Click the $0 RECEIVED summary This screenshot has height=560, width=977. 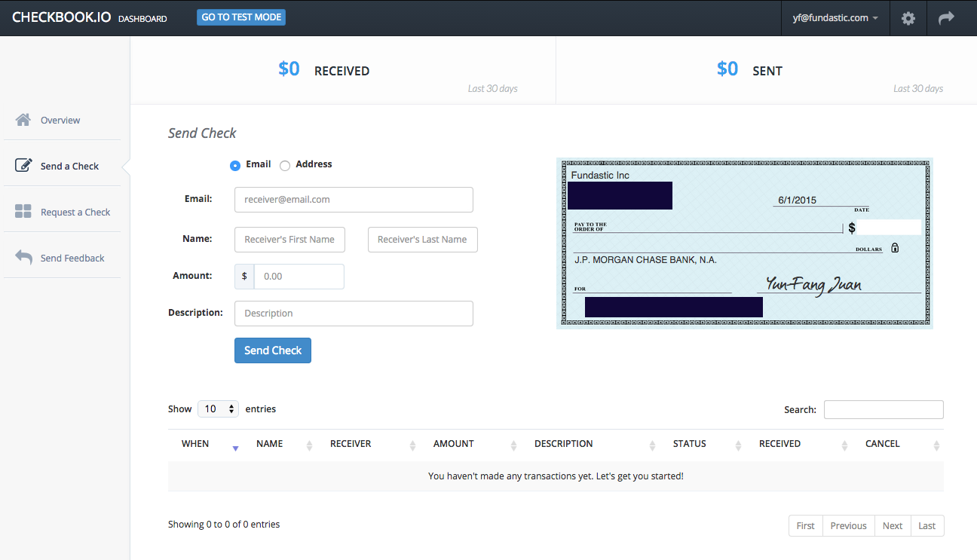point(324,69)
